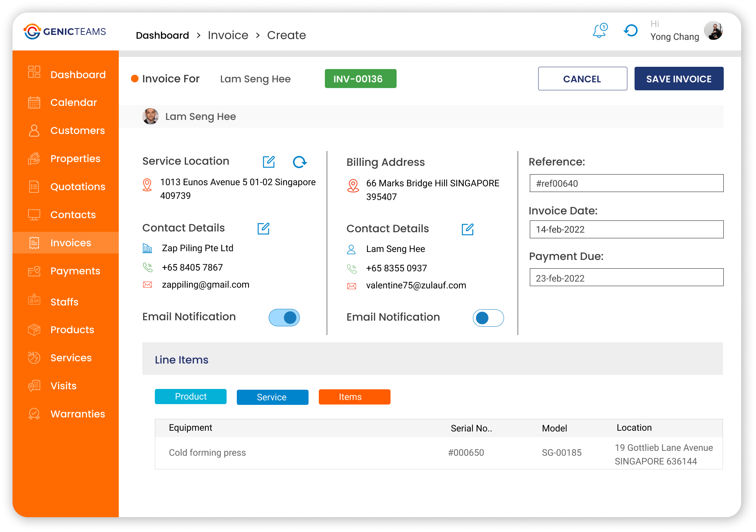
Task: Navigate to Dashboard breadcrumb link
Action: [x=162, y=35]
